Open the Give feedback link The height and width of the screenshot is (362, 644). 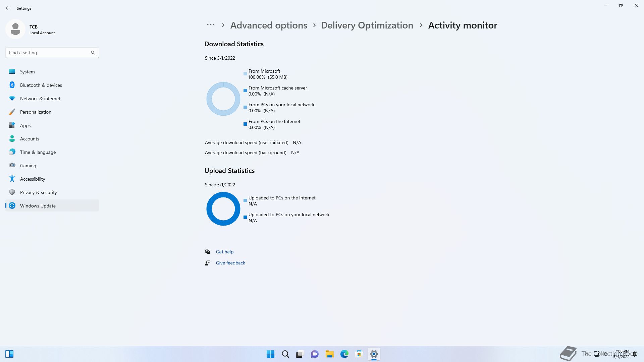coord(230,263)
